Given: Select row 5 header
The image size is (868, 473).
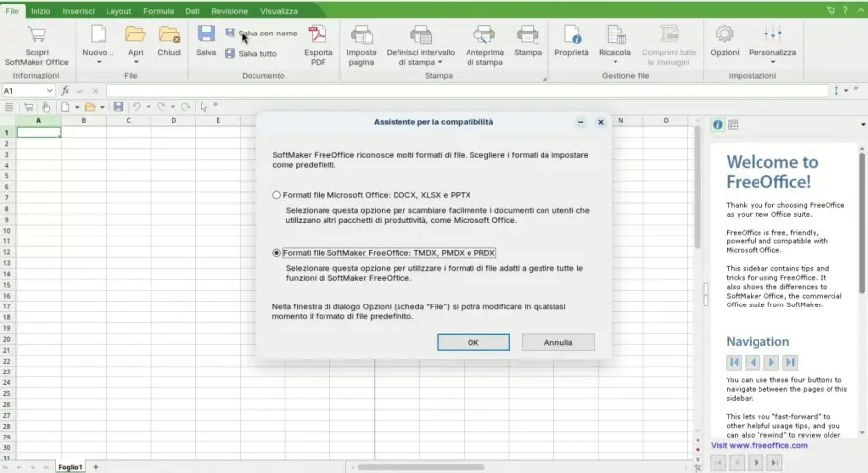Looking at the screenshot, I should [x=7, y=176].
